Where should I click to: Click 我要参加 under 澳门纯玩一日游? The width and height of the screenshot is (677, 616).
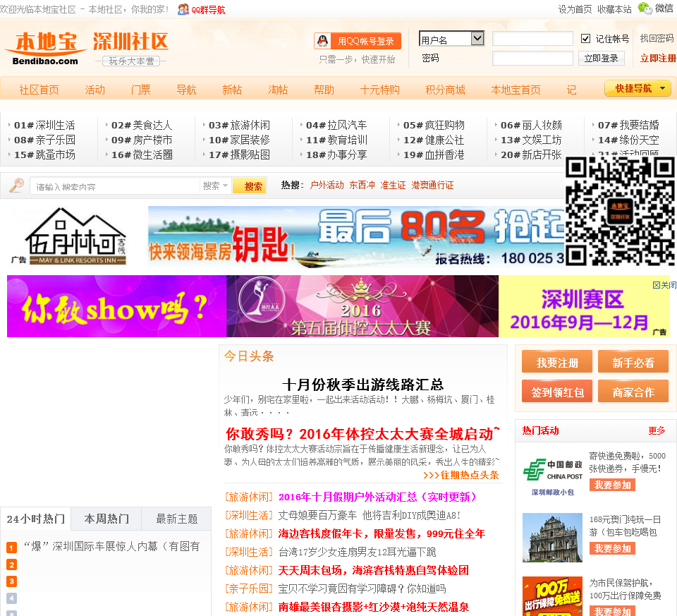(x=612, y=548)
